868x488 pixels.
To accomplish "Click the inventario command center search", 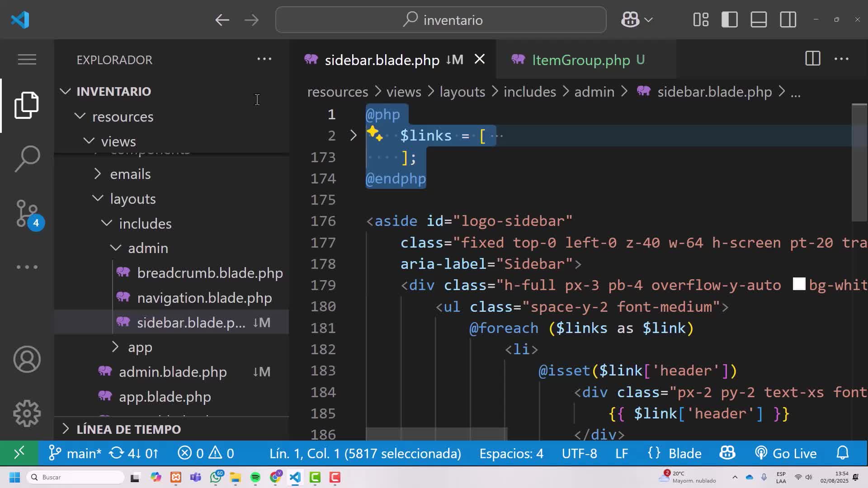I will tap(441, 20).
